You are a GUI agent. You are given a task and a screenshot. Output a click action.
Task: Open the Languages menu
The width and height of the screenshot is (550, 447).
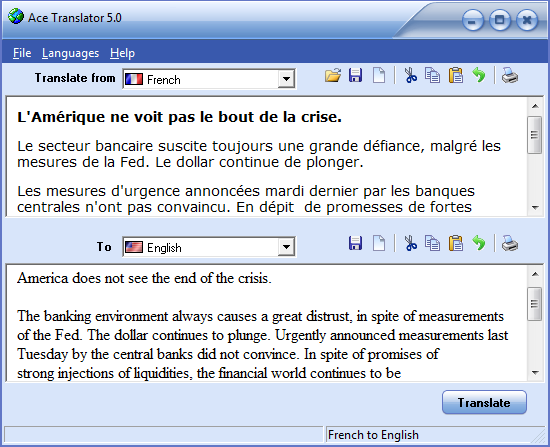[x=70, y=53]
